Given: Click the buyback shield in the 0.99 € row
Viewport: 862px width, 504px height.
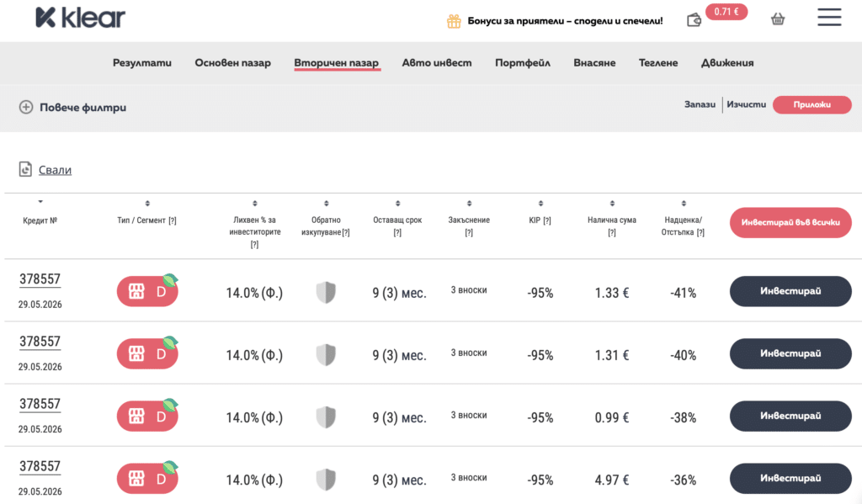Looking at the screenshot, I should pyautogui.click(x=326, y=417).
